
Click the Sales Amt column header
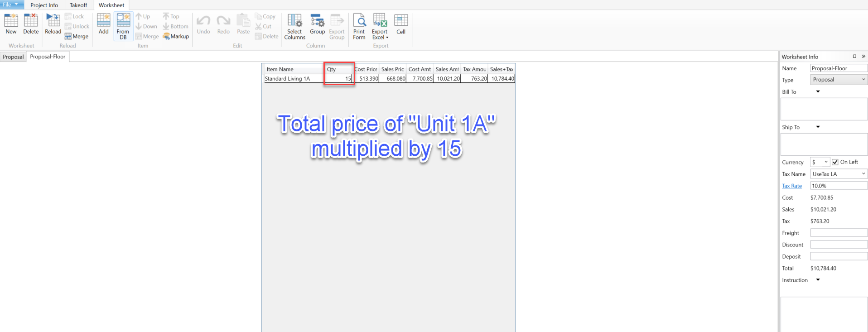click(447, 69)
